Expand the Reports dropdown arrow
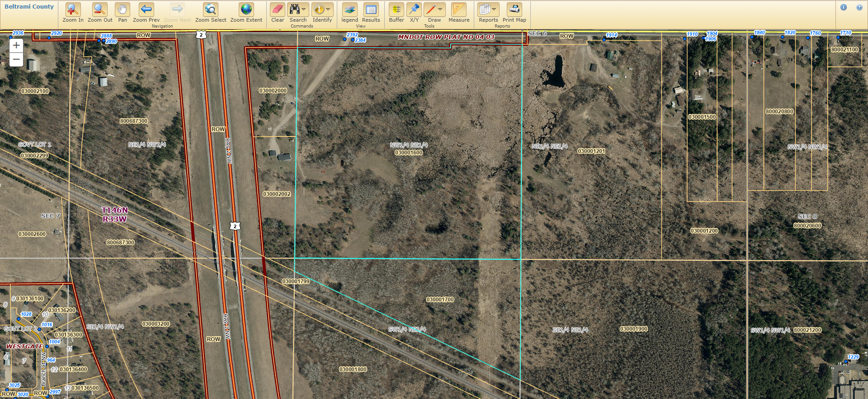The height and width of the screenshot is (399, 868). point(494,9)
